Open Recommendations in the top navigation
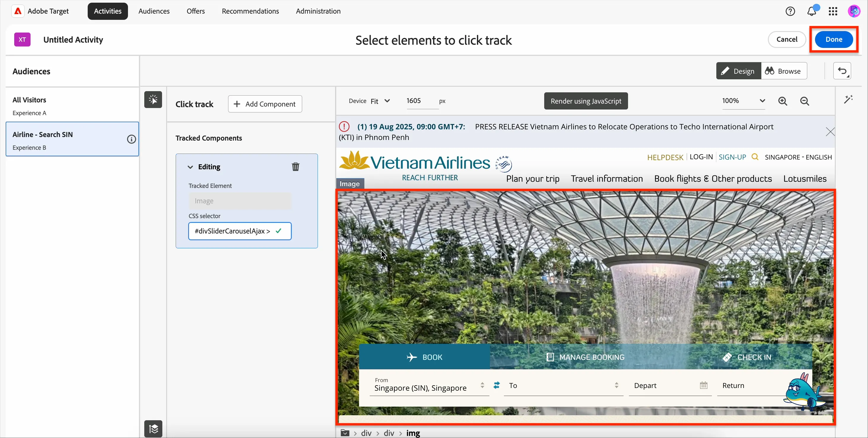Screen dimensions: 868x438 pos(250,11)
